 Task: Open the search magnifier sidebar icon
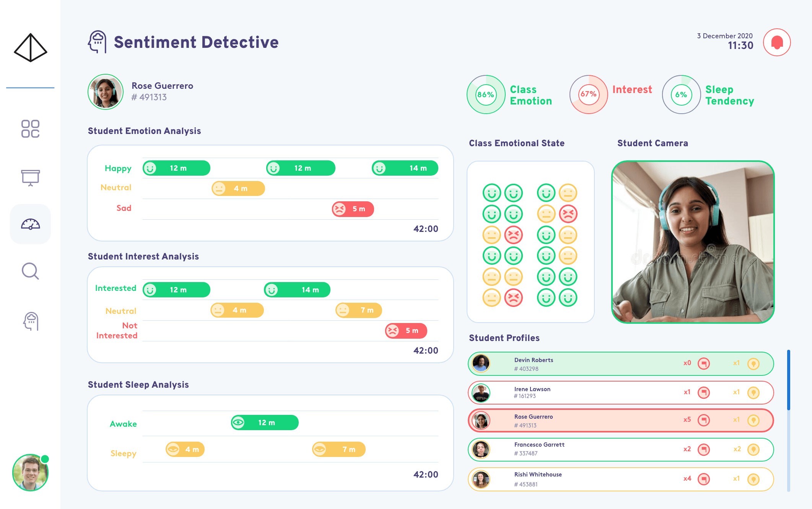tap(30, 271)
